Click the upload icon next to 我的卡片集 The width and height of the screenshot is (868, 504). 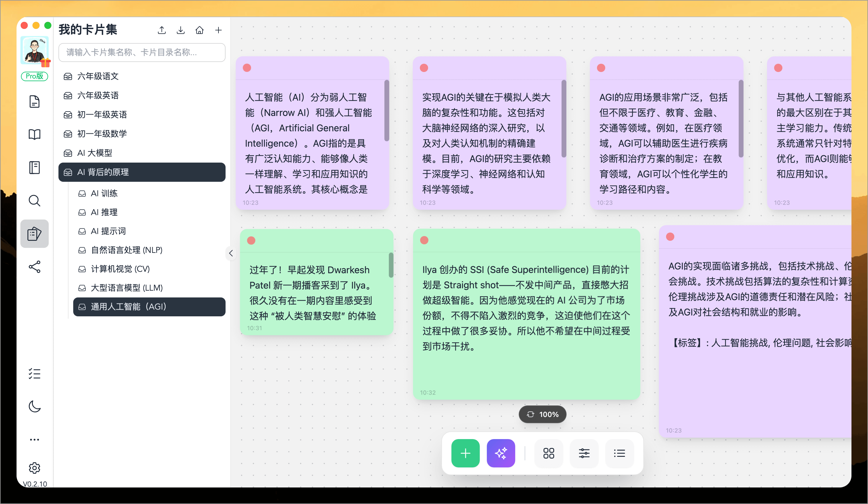coord(161,30)
